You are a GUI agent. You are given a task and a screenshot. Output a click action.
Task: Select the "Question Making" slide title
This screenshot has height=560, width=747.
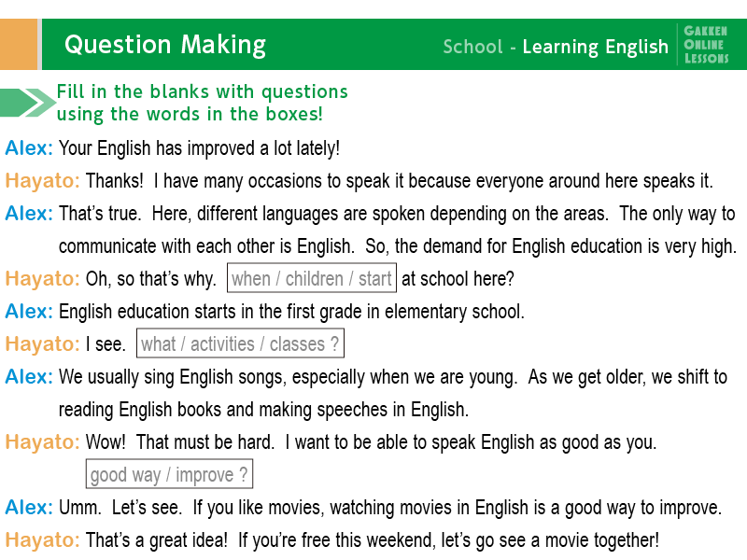(x=165, y=45)
